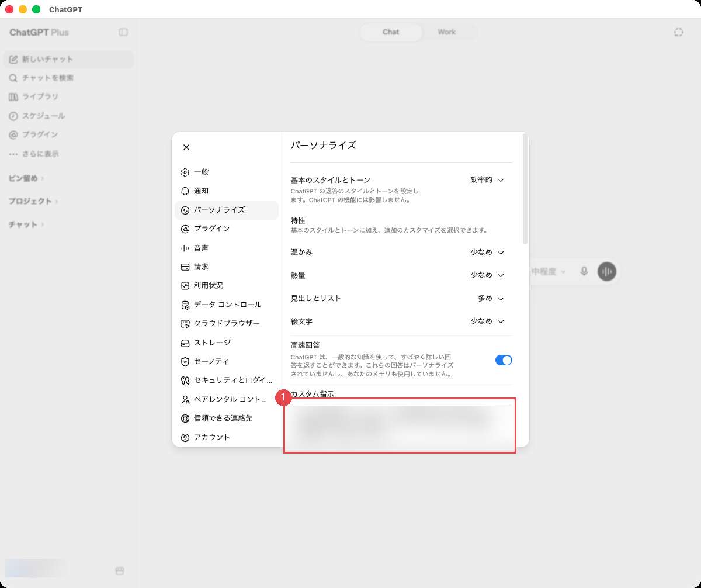
Task: Select ペアレンタル コントロール in the settings list
Action: [227, 399]
